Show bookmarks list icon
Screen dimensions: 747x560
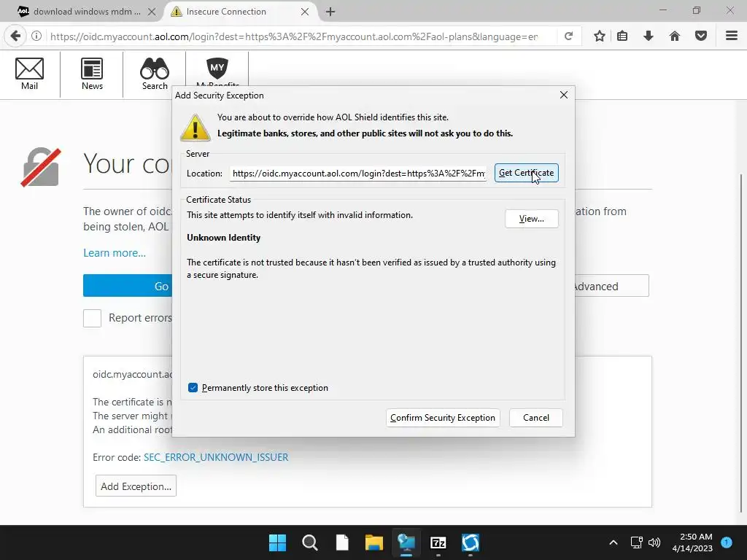point(622,36)
